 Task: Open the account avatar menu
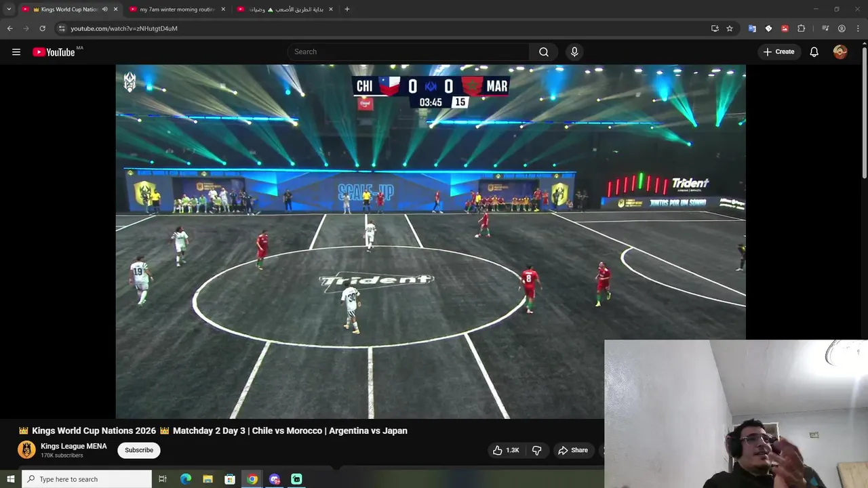(x=840, y=52)
